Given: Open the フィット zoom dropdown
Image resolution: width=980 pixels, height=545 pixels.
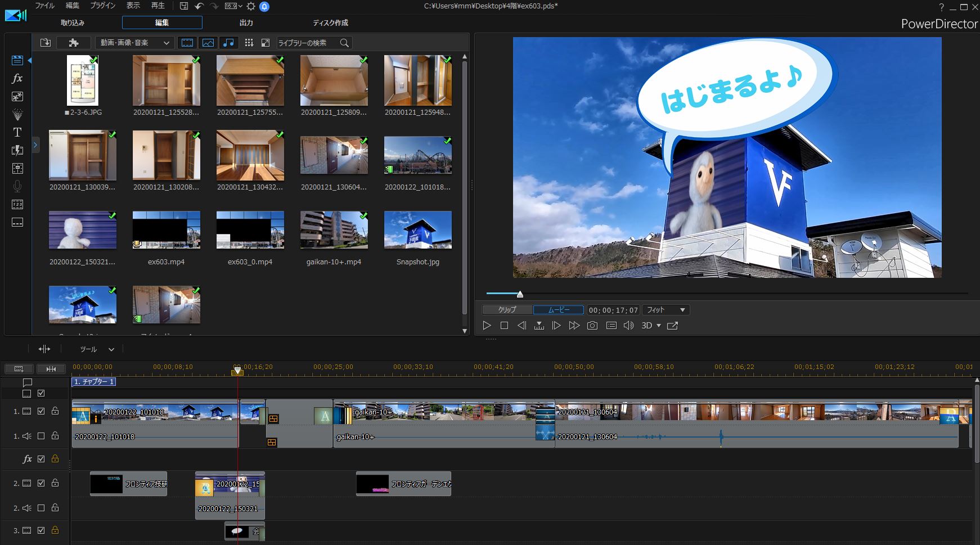Looking at the screenshot, I should tap(666, 310).
